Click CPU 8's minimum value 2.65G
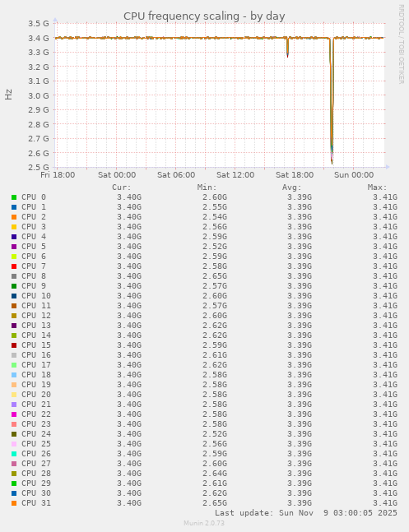Screen dimensions: 409x532 [x=215, y=275]
